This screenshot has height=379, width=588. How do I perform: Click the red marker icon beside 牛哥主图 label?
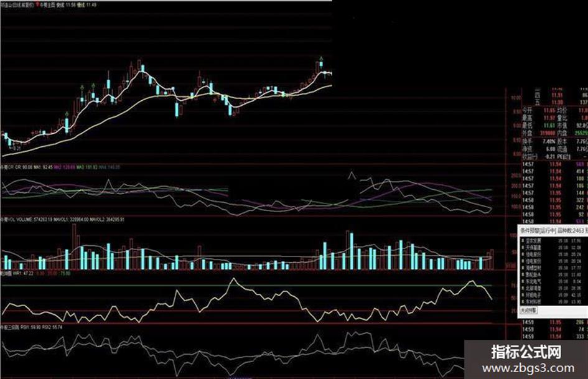(37, 5)
